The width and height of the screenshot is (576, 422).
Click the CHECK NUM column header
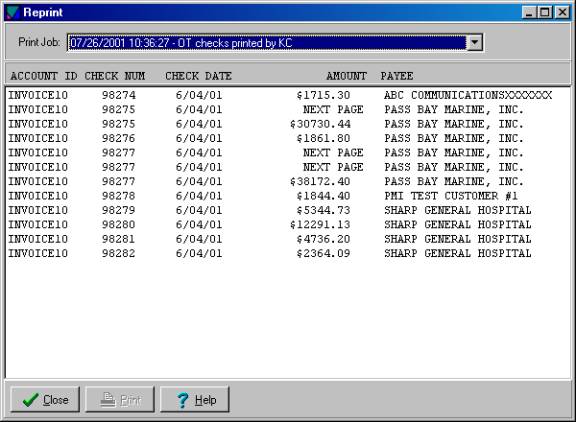pyautogui.click(x=115, y=76)
